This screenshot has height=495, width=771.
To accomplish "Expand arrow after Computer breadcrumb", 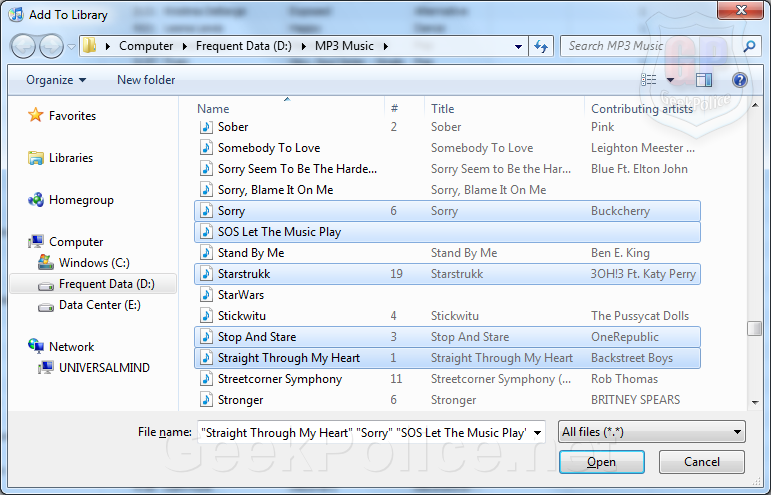I will tap(185, 46).
